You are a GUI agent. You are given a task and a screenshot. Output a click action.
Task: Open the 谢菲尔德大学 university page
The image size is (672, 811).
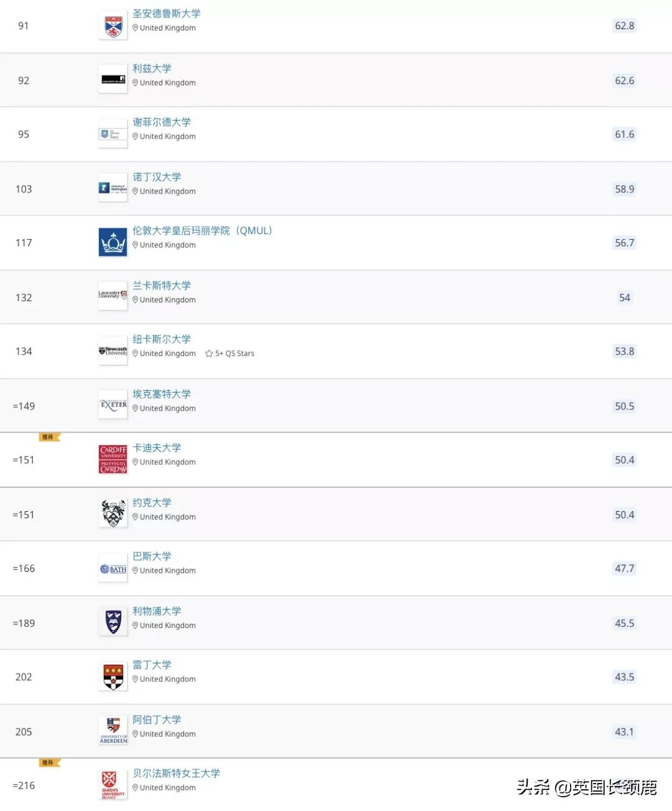(x=162, y=122)
